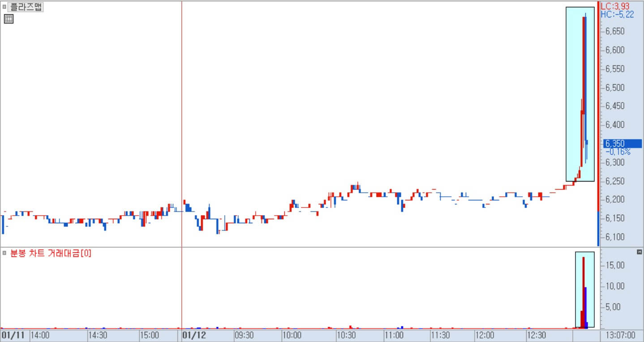Screen dimensions: 644x342
Task: Click the 6,600 price axis value
Action: [x=615, y=50]
